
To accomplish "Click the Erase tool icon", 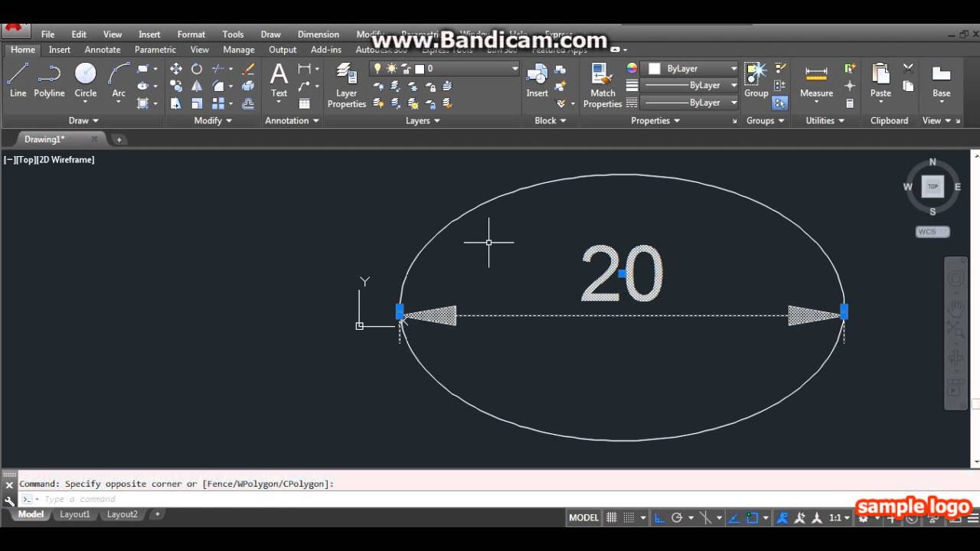I will click(x=248, y=69).
